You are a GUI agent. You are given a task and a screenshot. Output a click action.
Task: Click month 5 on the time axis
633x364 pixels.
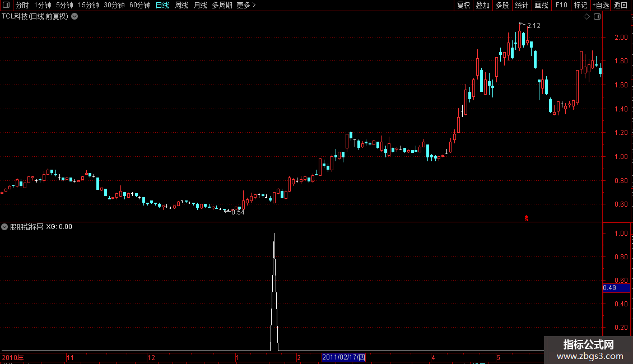point(498,357)
